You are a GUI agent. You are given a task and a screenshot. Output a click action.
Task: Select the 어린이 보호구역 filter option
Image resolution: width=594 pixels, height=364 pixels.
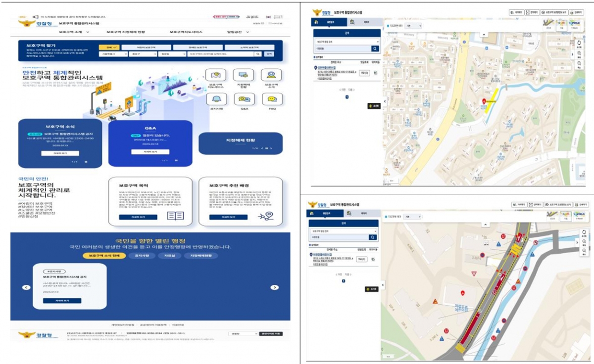point(146,47)
